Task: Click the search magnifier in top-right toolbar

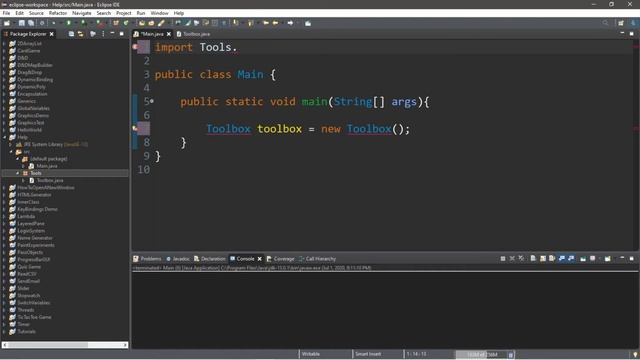Action: pyautogui.click(x=605, y=23)
